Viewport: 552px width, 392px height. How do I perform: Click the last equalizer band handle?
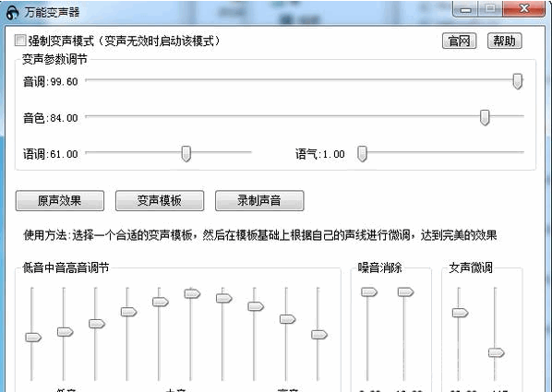(x=319, y=334)
